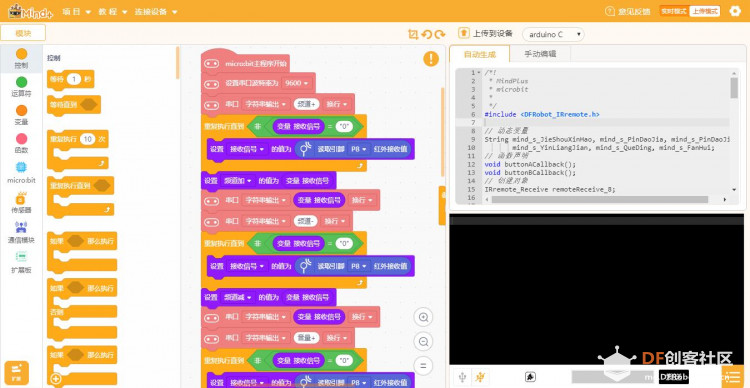Viewport: 750px width, 388px height.
Task: Click the serial console input bar
Action: pos(596,220)
